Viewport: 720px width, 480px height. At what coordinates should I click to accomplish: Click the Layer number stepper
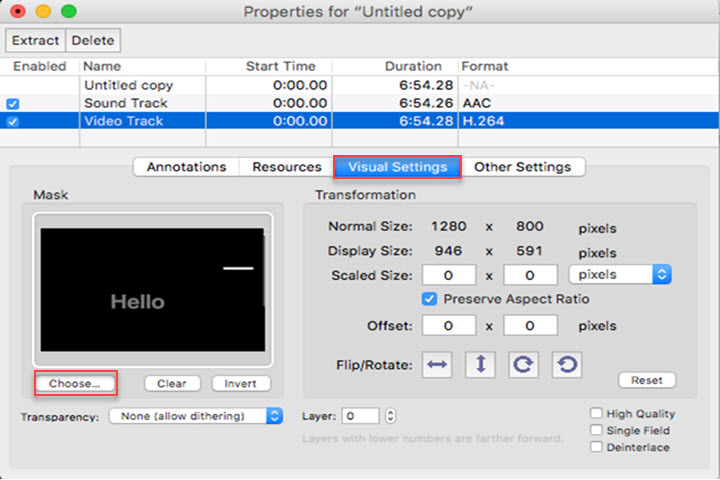[x=390, y=416]
